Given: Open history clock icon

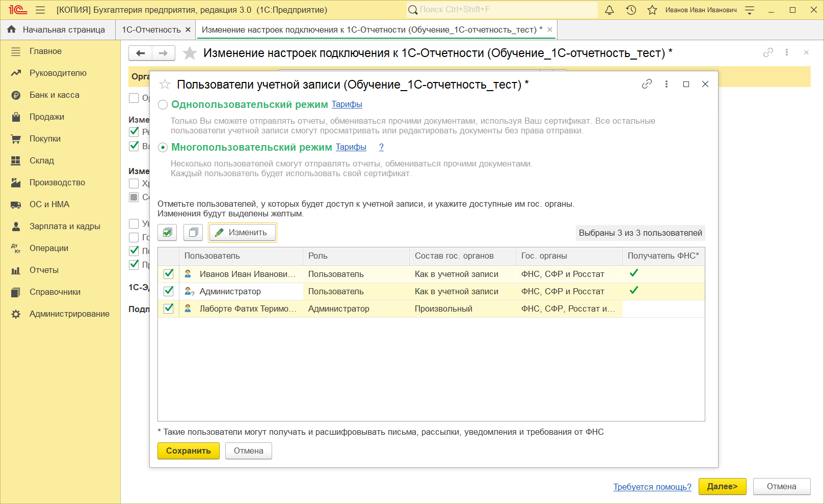Looking at the screenshot, I should click(631, 10).
